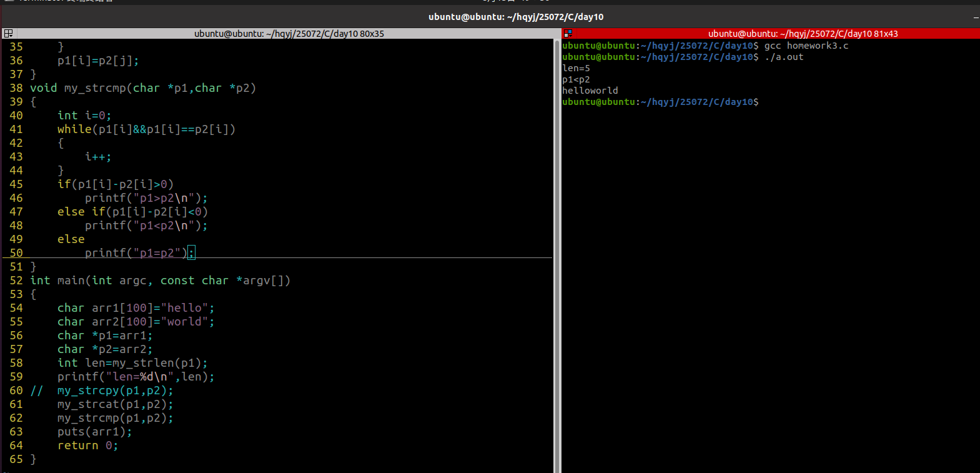The height and width of the screenshot is (473, 980).
Task: Open the grouping icon in the red titlebar
Action: [x=568, y=34]
